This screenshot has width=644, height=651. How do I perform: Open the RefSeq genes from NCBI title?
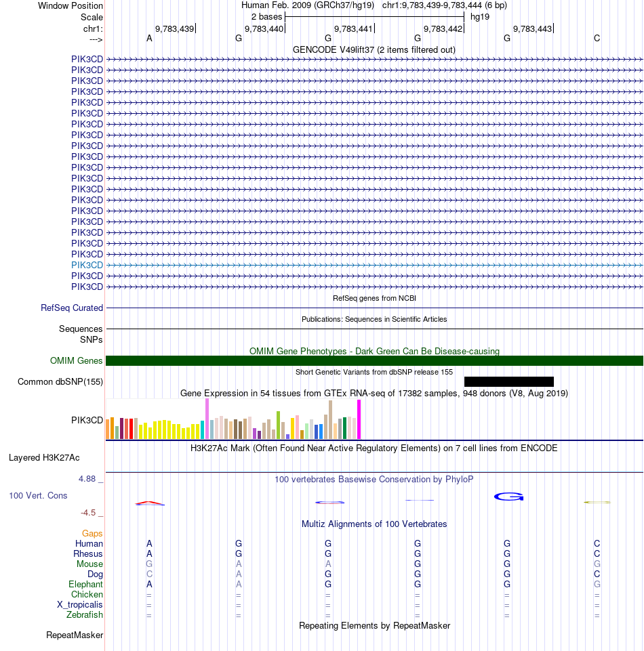pyautogui.click(x=374, y=298)
